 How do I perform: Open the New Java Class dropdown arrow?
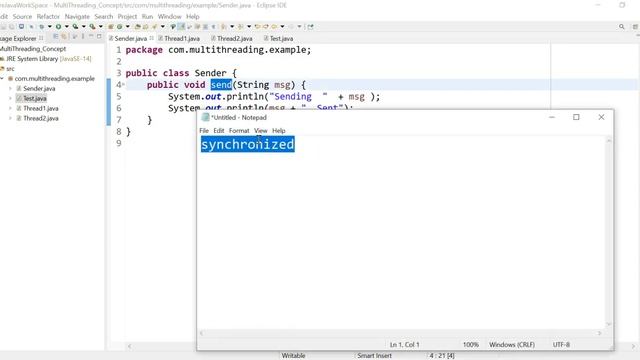point(128,27)
